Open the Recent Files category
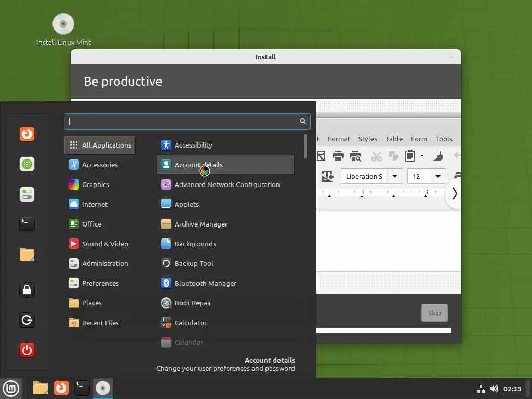The image size is (532, 399). pos(100,323)
